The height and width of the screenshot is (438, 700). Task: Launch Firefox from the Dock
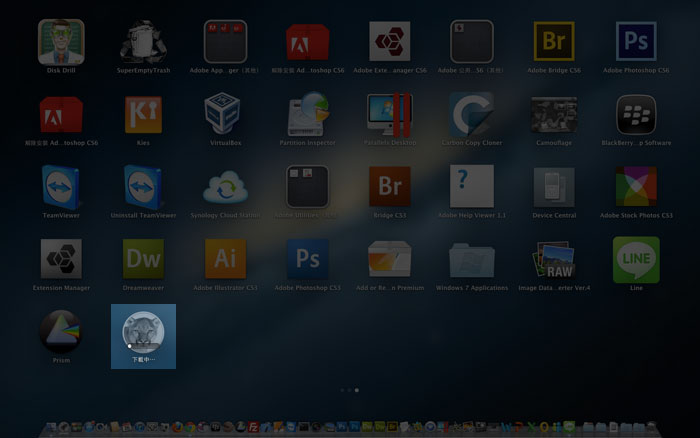point(177,427)
